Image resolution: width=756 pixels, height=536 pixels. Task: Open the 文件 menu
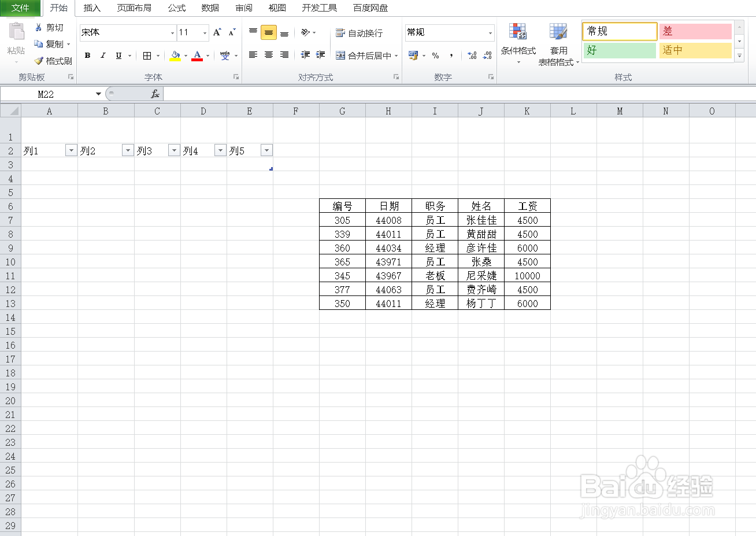21,8
